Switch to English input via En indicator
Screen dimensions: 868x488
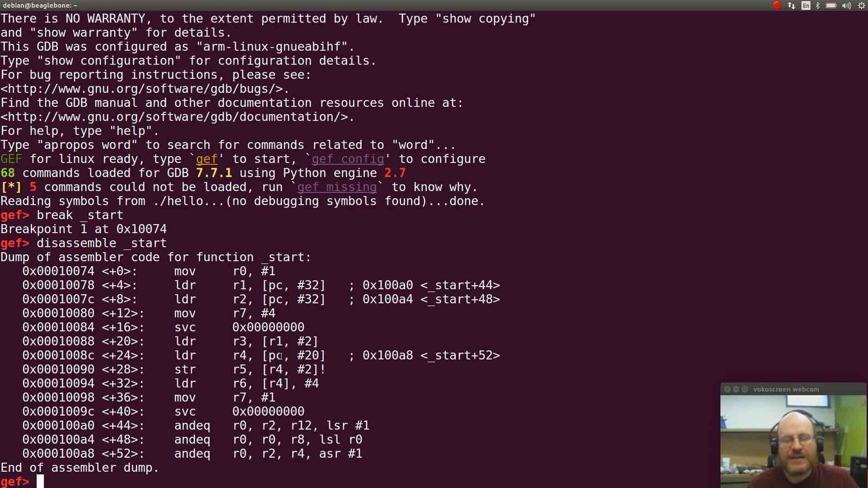pyautogui.click(x=805, y=5)
